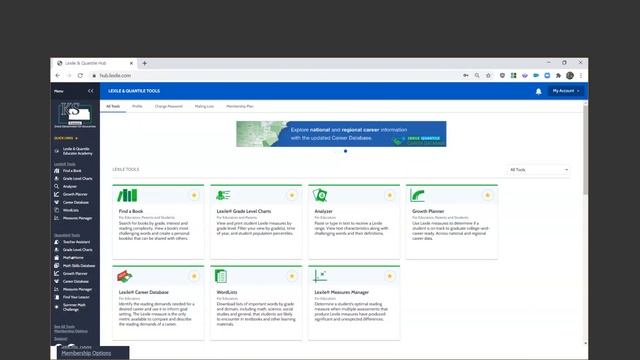
Task: Open Lexile Grade Level Charts sidebar item
Action: (77, 178)
